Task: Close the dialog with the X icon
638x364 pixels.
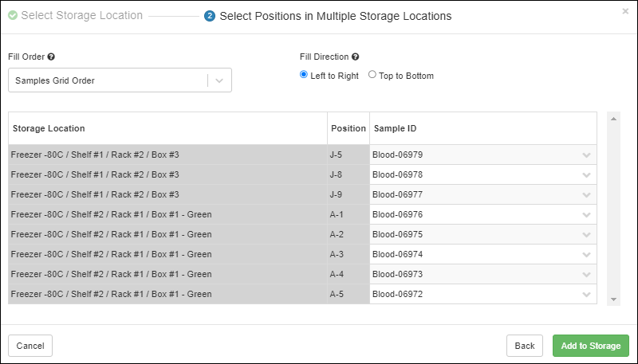Action: click(624, 11)
